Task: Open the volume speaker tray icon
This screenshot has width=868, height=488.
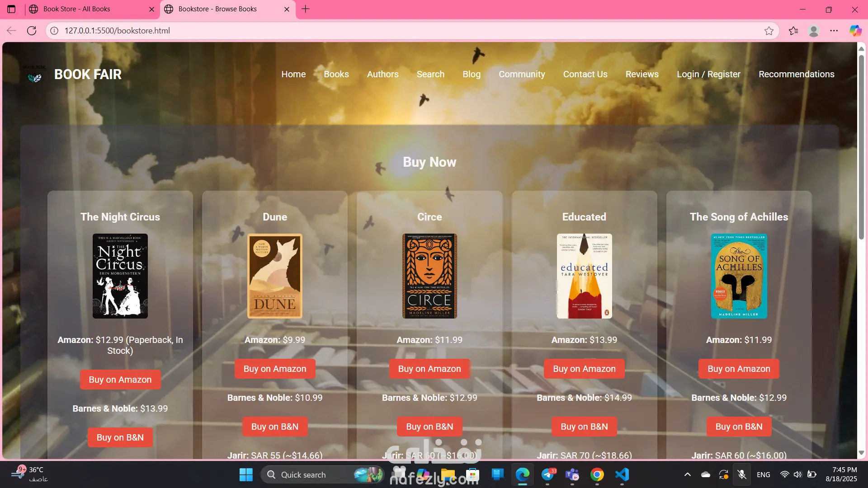Action: [x=798, y=474]
